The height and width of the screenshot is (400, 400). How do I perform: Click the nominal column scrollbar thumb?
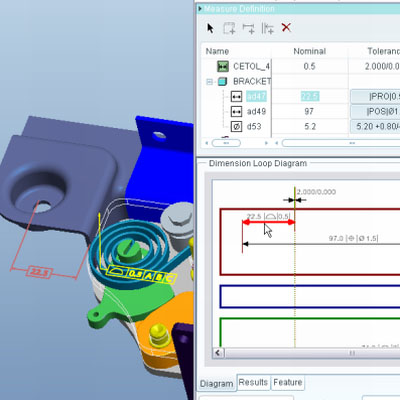pos(341,143)
